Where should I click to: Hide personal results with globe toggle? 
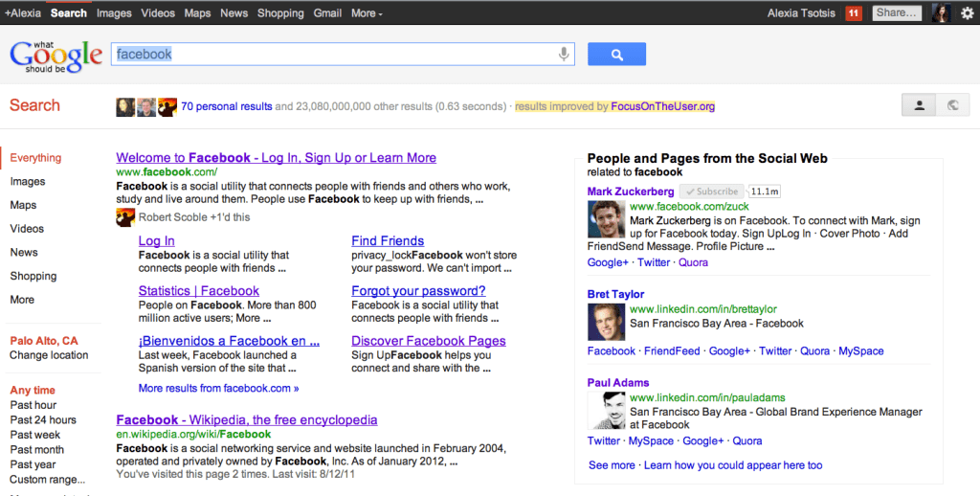click(952, 105)
